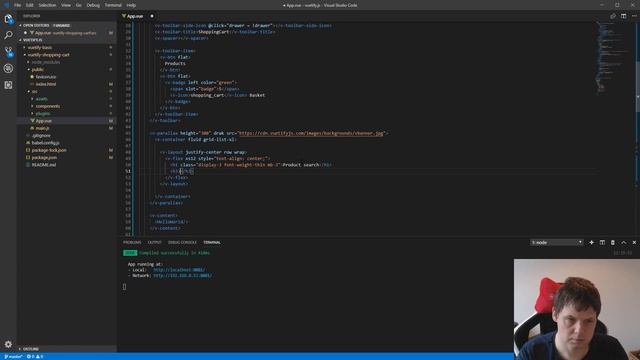Open the errors and warnings count in the status bar
Image resolution: width=640 pixels, height=360 pixels.
click(35, 357)
